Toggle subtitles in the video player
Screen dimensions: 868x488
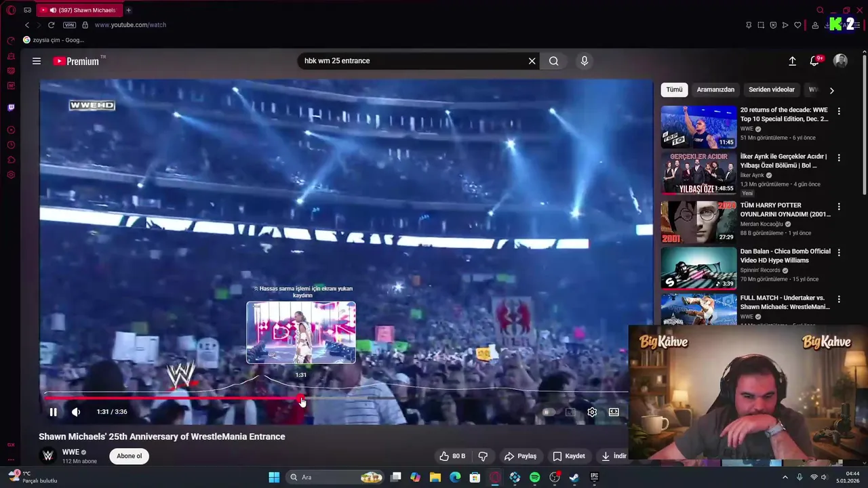[x=570, y=412]
